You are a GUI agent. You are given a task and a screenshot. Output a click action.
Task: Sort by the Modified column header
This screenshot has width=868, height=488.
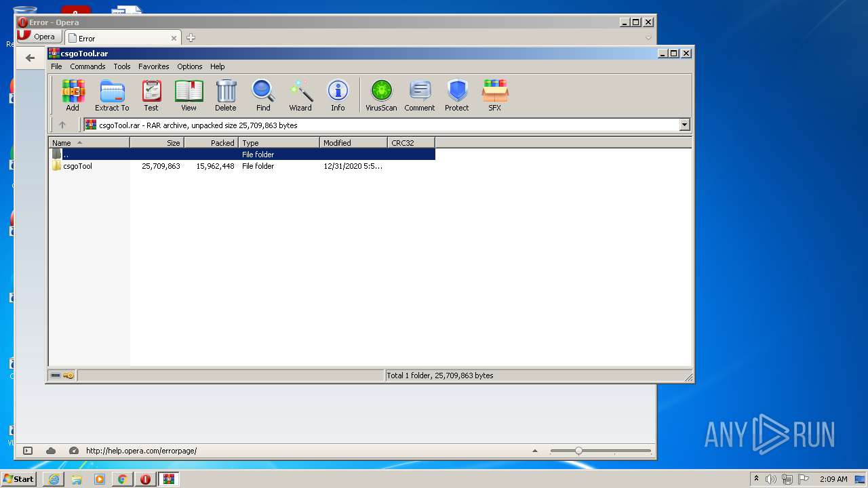pos(354,142)
